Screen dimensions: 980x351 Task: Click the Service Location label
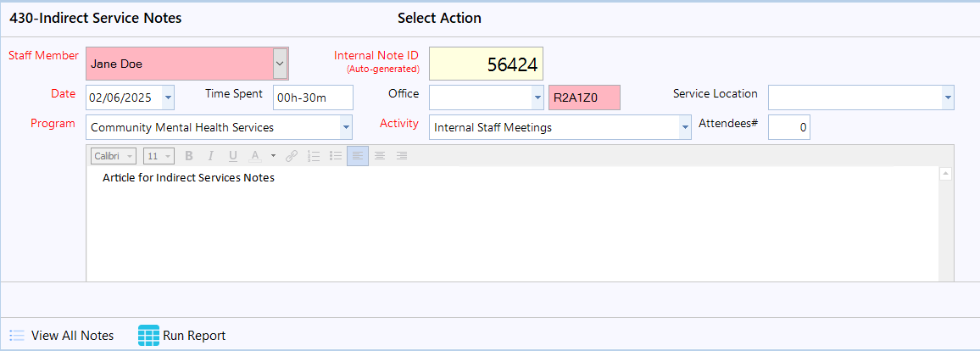click(x=715, y=93)
